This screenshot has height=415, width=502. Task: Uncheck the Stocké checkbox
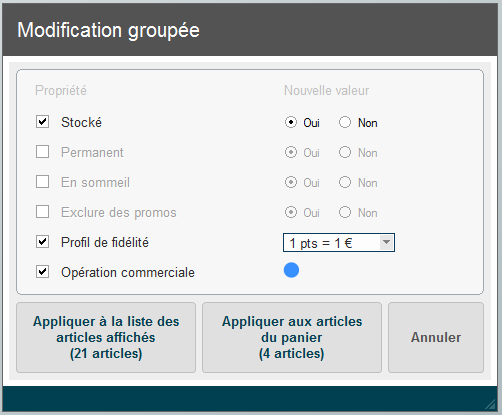coord(42,122)
